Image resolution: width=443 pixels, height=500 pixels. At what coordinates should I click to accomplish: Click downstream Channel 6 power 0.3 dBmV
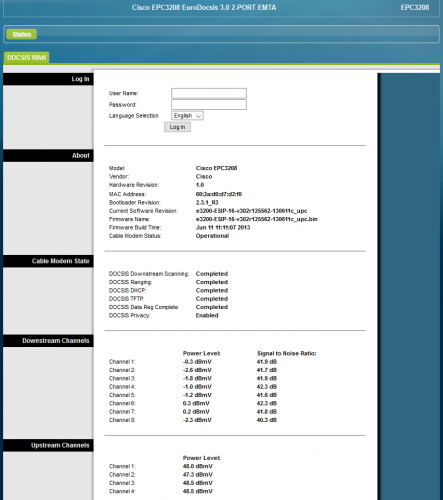coord(196,403)
